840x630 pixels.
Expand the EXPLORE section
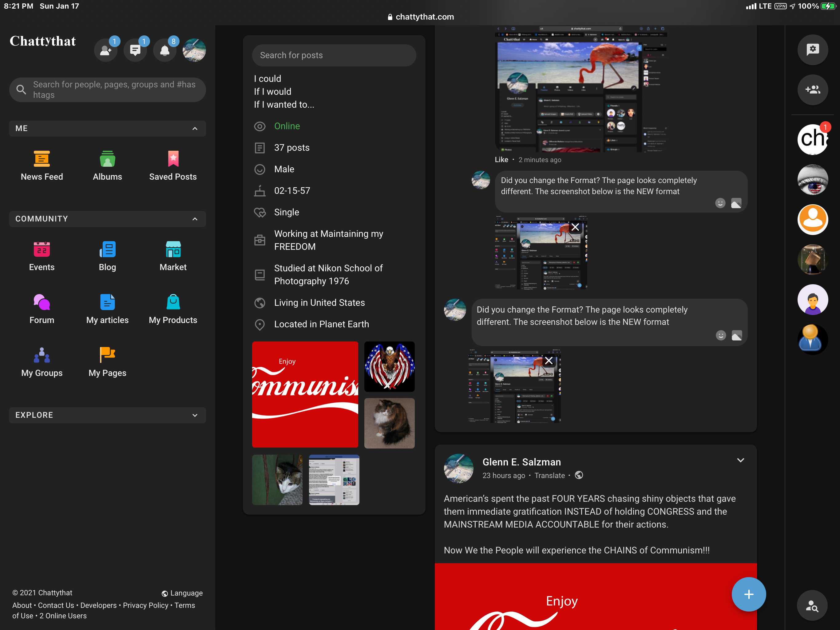(x=108, y=415)
